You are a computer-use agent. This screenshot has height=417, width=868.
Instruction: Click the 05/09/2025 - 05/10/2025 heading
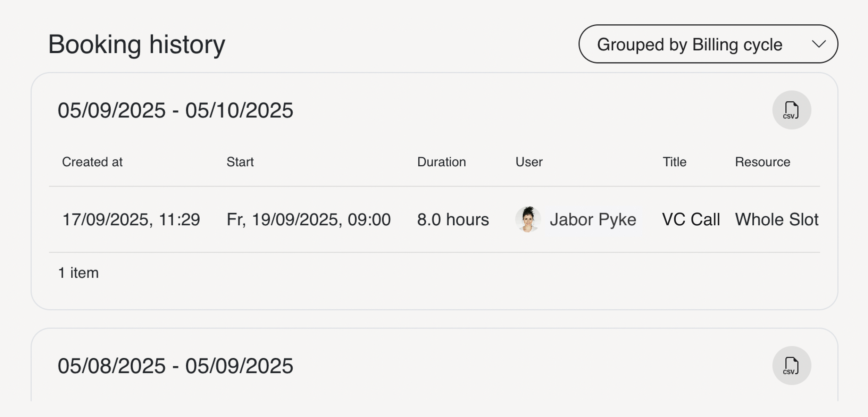pos(175,110)
